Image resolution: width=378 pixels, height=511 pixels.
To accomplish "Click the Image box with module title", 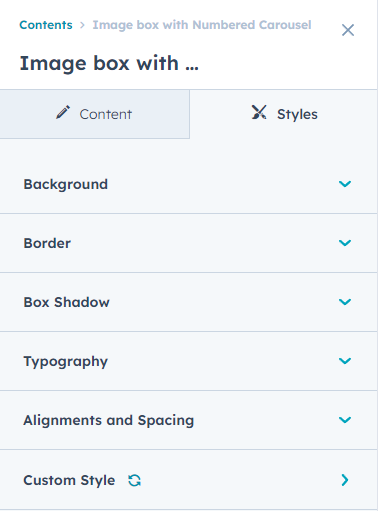I will (x=109, y=63).
